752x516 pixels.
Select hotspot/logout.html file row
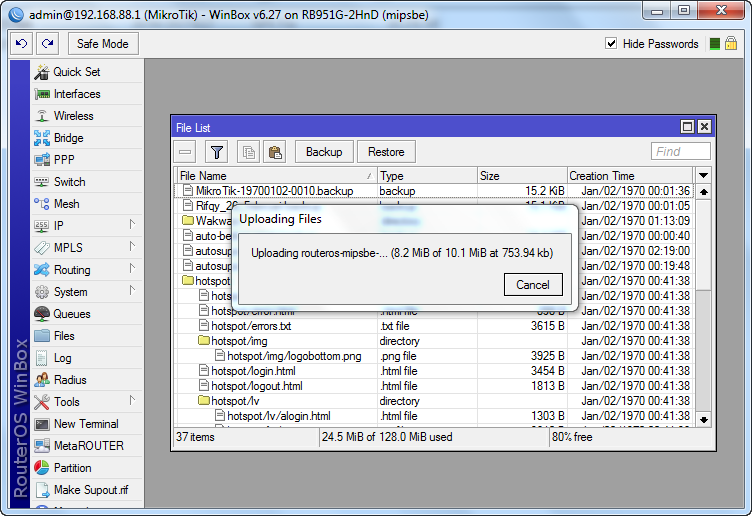(x=434, y=386)
